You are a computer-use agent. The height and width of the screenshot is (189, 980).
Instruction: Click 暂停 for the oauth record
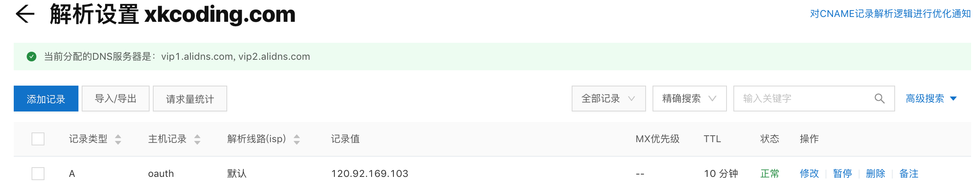click(x=843, y=174)
